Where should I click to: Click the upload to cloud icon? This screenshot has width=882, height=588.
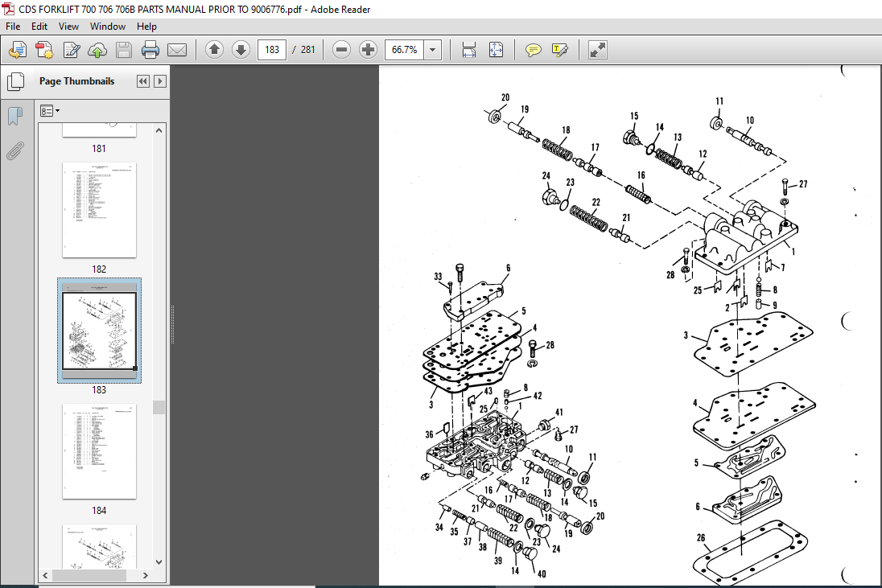pyautogui.click(x=97, y=50)
